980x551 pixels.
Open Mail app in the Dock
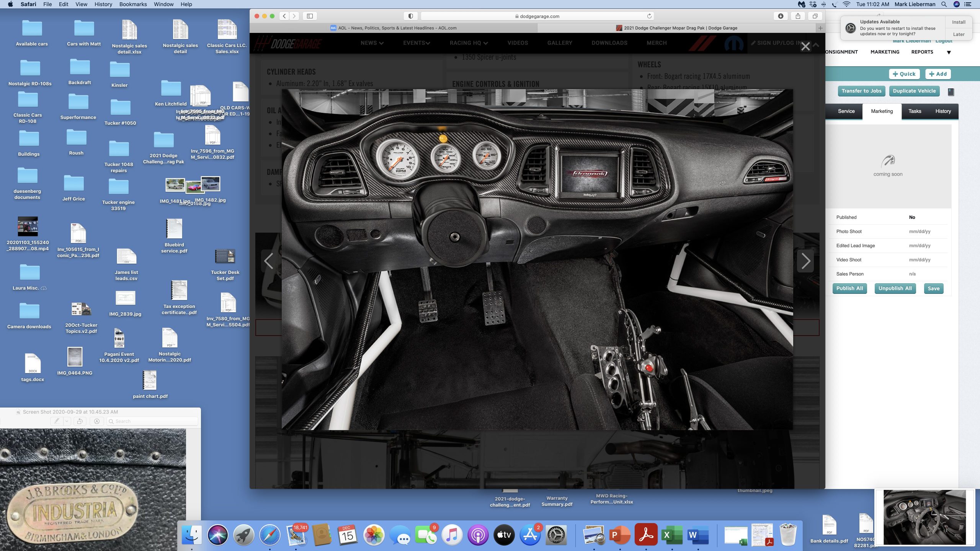(x=296, y=535)
